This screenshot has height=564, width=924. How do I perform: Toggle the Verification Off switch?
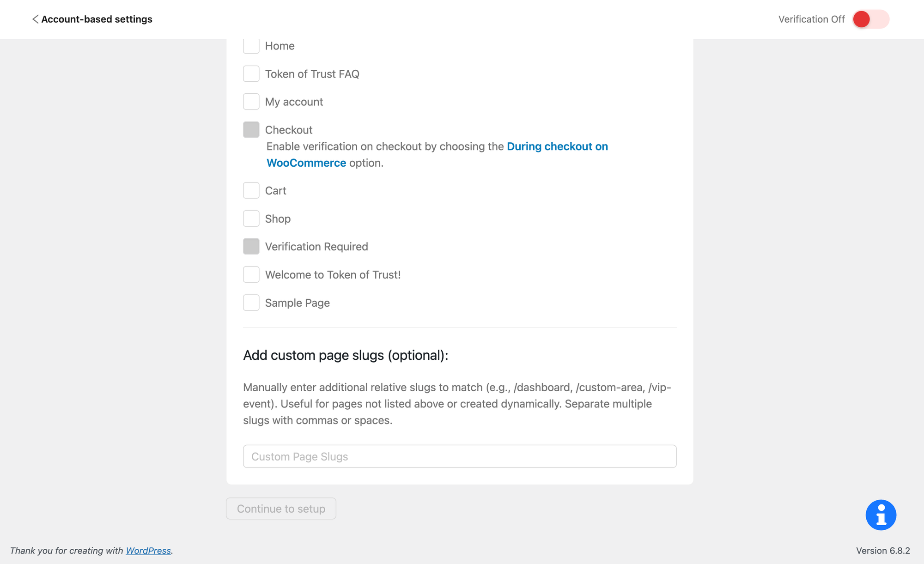click(870, 19)
